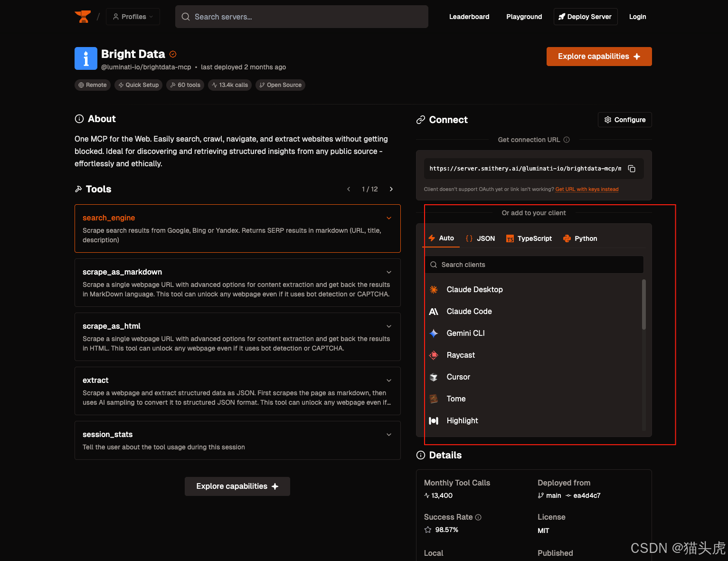Expand the search_engine tool
Viewport: 728px width, 561px height.
point(389,218)
